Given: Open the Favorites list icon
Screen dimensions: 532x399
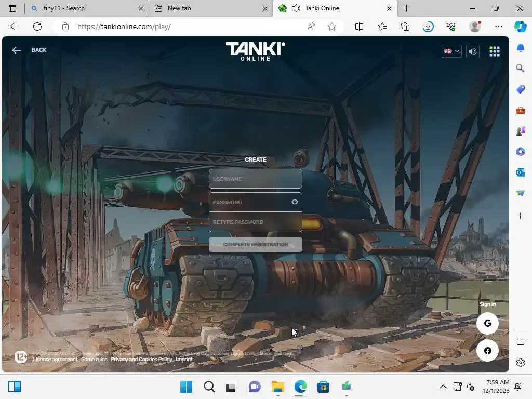Looking at the screenshot, I should click(x=382, y=26).
